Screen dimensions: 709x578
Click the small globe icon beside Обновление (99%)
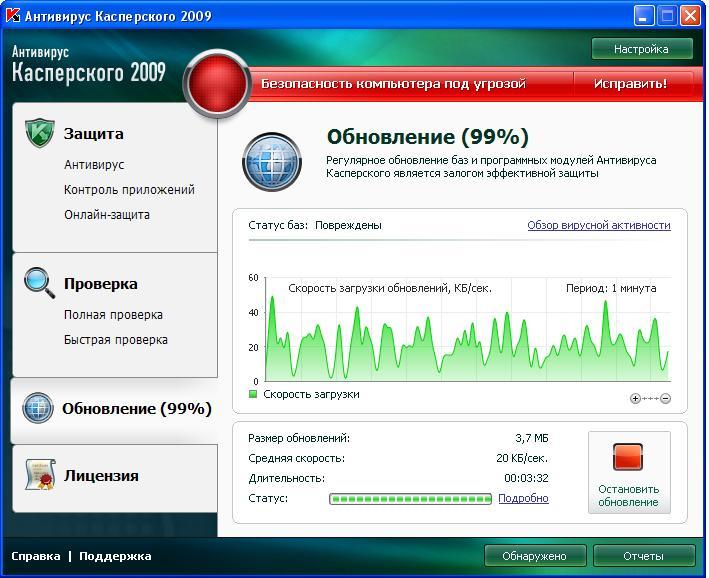point(38,408)
